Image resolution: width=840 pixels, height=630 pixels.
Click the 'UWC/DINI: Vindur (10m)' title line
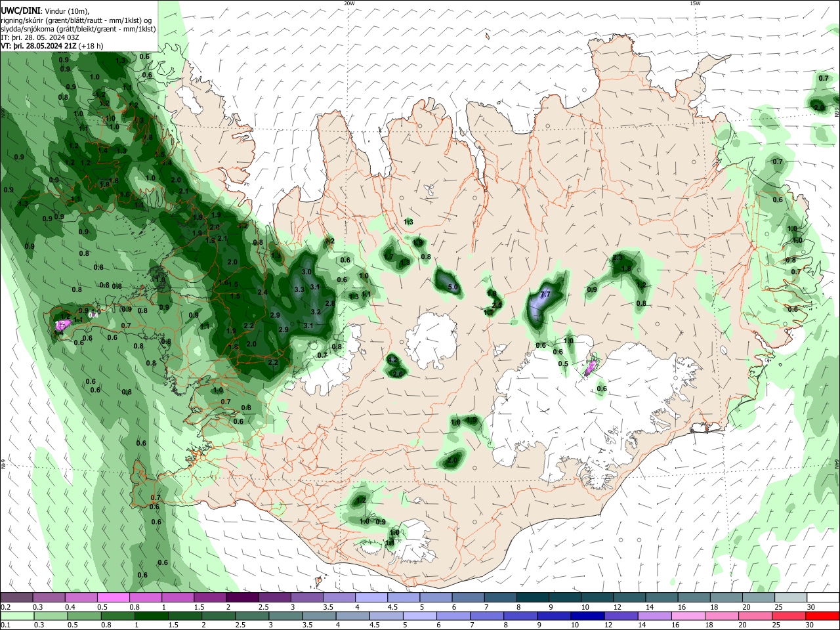(45, 11)
